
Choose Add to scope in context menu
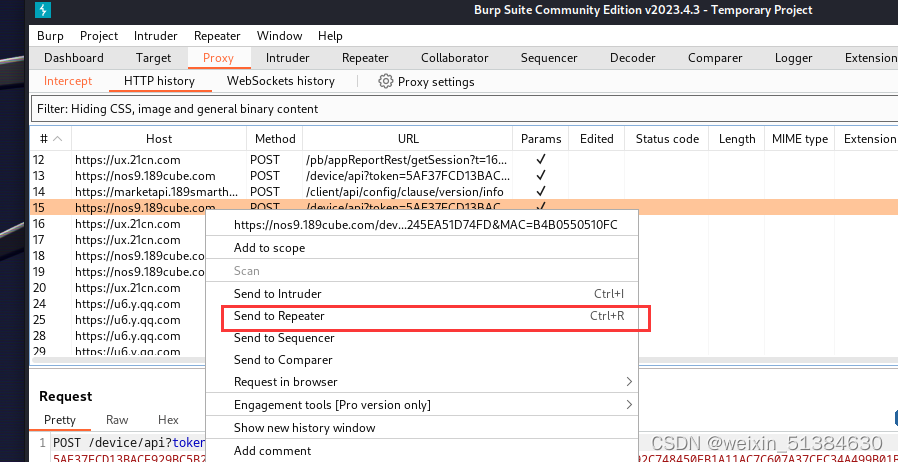(422, 248)
